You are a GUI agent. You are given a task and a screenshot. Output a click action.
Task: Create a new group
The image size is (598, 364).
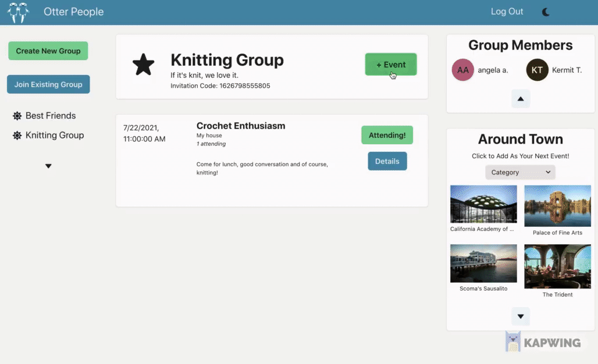[48, 51]
